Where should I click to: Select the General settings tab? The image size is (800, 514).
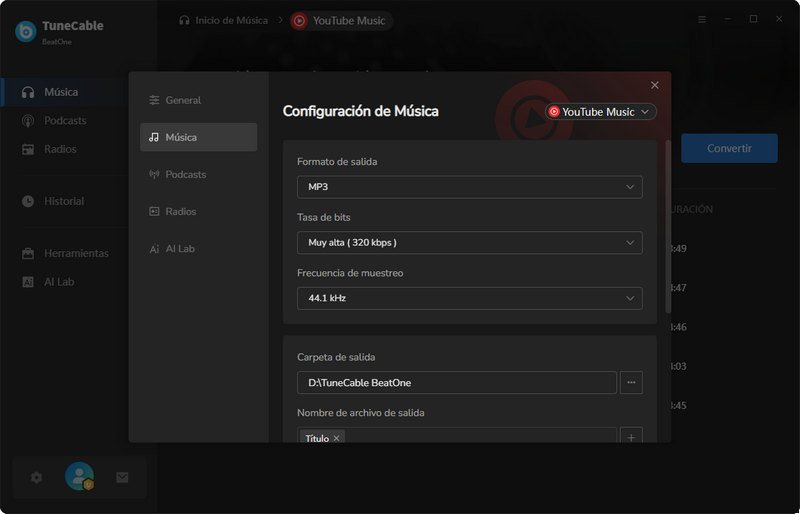tap(198, 100)
